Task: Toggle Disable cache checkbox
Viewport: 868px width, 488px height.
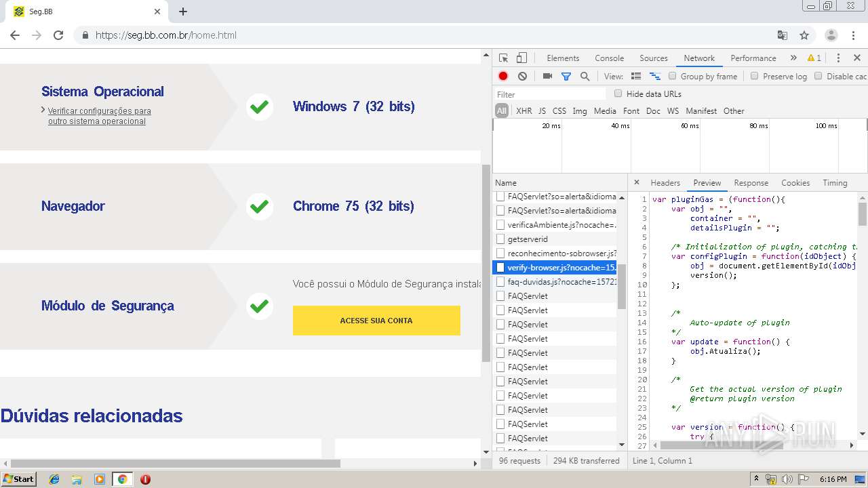Action: pyautogui.click(x=818, y=76)
